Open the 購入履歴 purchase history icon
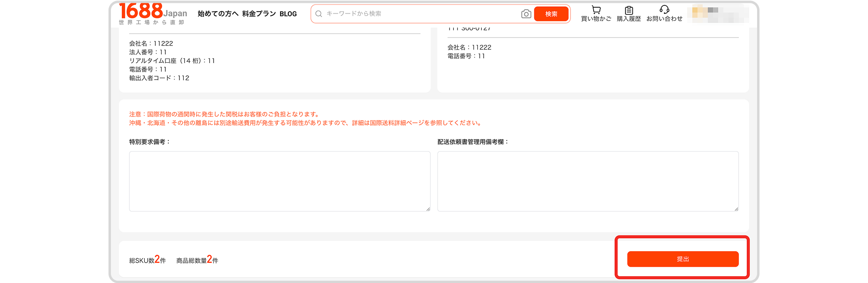The image size is (868, 283). pos(629,10)
